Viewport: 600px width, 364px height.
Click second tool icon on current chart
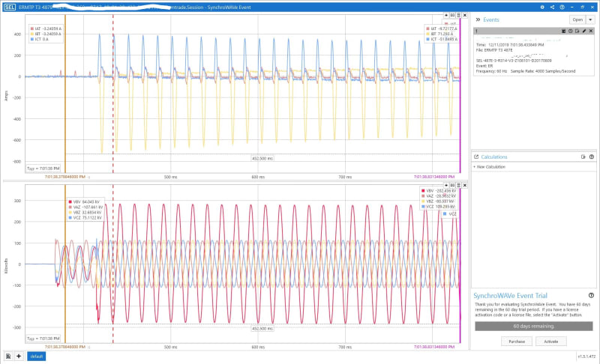tap(452, 15)
